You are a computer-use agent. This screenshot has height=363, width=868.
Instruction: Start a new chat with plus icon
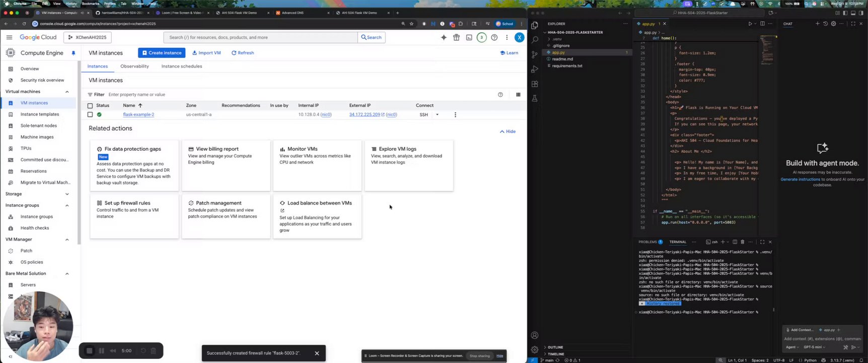pyautogui.click(x=817, y=24)
